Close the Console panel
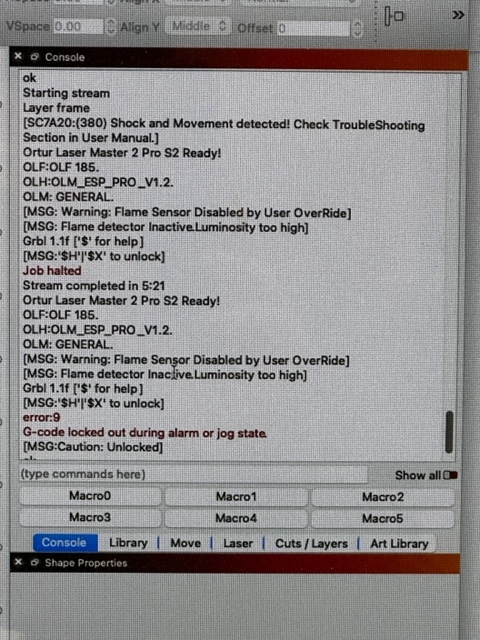The height and width of the screenshot is (640, 480). (x=18, y=56)
